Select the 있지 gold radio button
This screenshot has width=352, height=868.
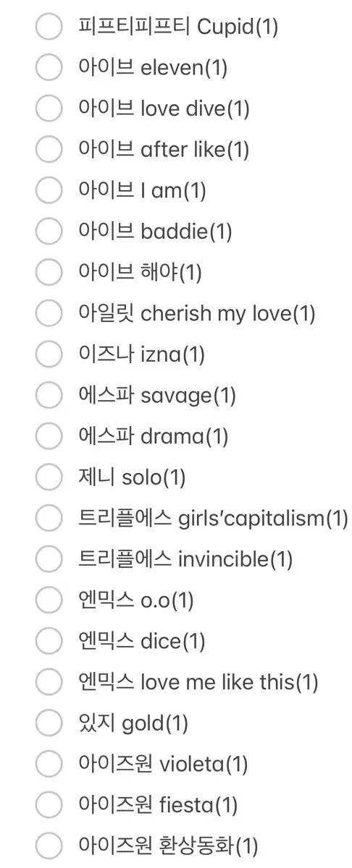click(49, 723)
